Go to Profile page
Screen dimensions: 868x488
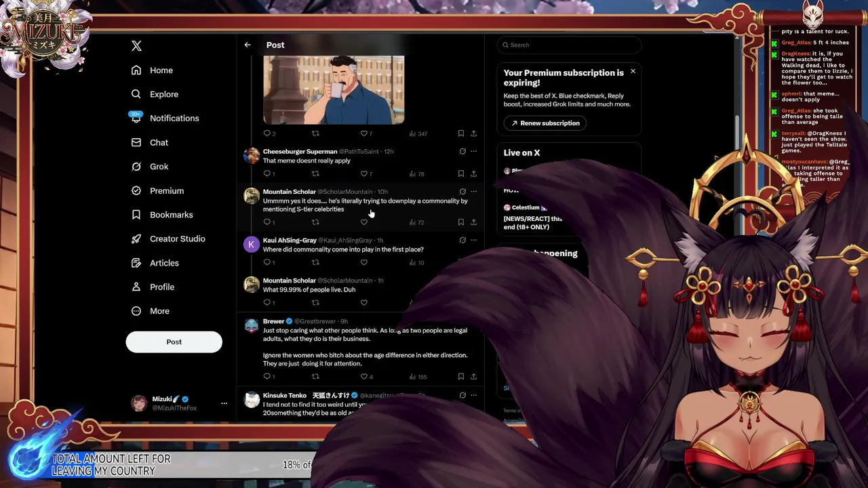[x=153, y=287]
